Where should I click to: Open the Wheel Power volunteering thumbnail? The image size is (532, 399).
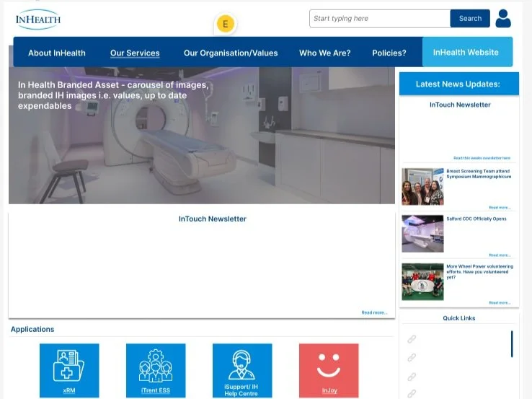pos(422,281)
